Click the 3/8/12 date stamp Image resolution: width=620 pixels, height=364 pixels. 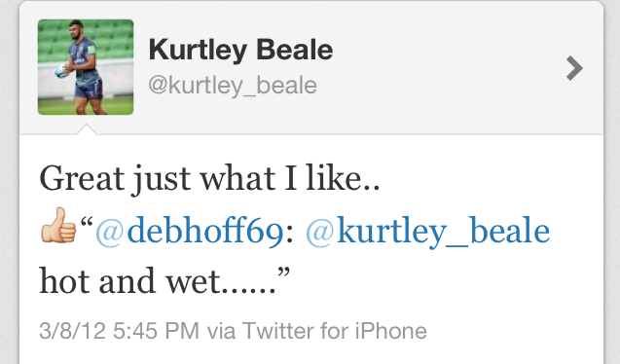73,331
